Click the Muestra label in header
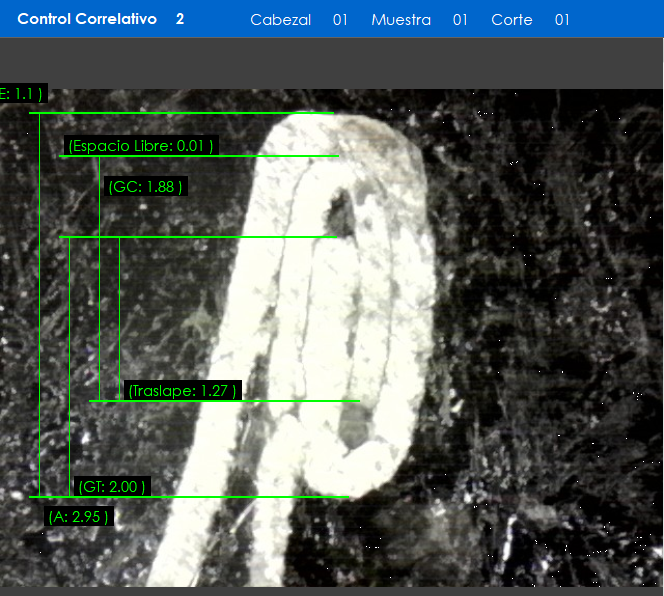 pyautogui.click(x=400, y=20)
